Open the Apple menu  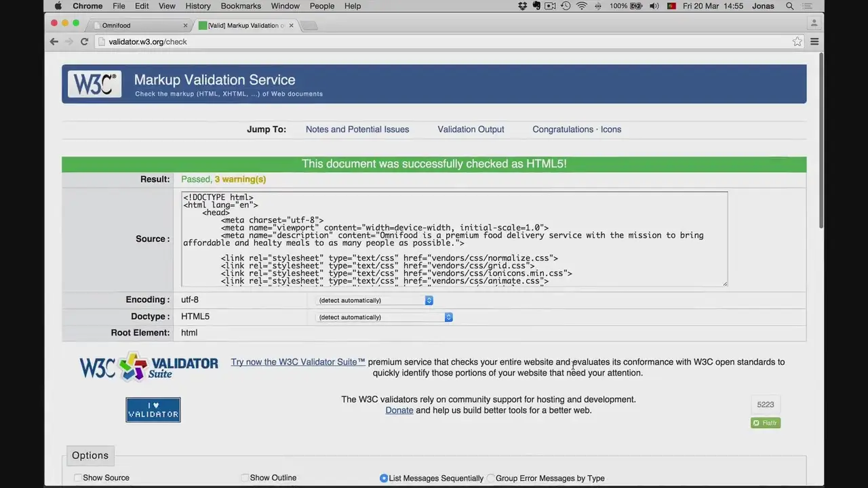point(58,6)
